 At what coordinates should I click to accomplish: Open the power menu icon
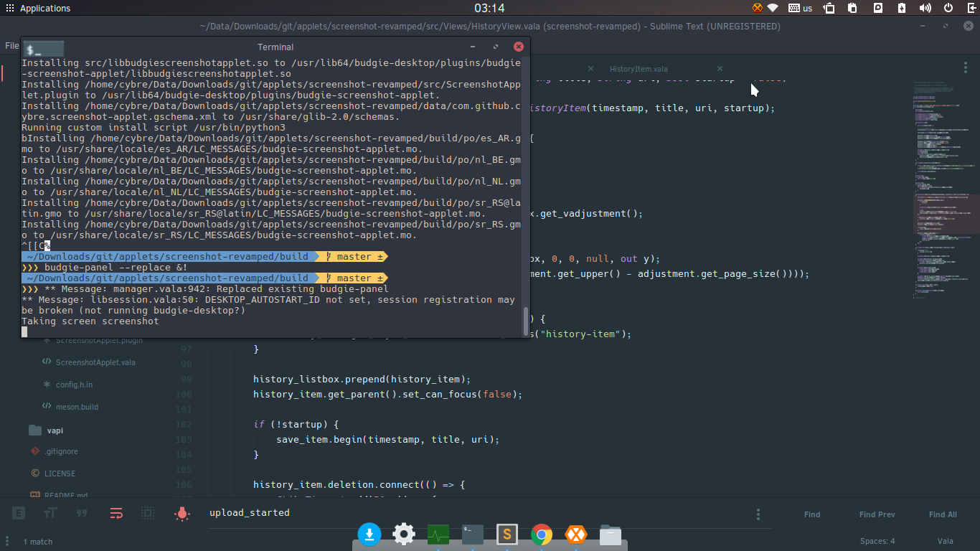(948, 8)
